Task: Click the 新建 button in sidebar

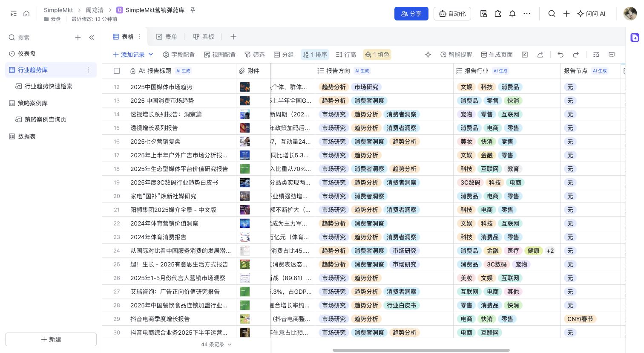Action: (x=51, y=339)
